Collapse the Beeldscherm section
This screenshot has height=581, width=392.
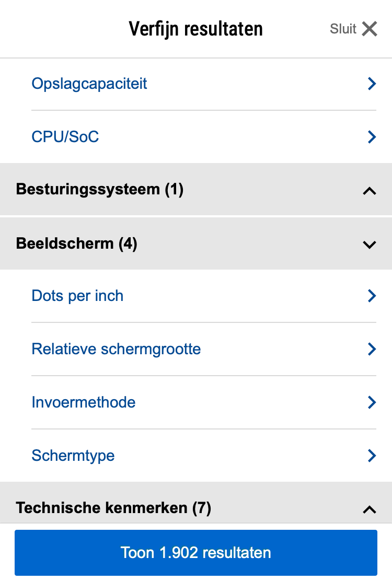click(x=77, y=243)
